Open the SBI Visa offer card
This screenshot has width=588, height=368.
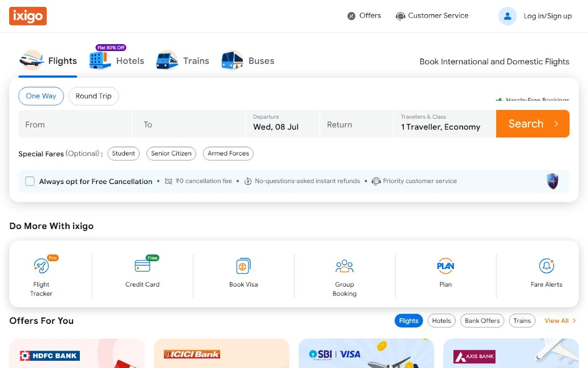coord(367,353)
